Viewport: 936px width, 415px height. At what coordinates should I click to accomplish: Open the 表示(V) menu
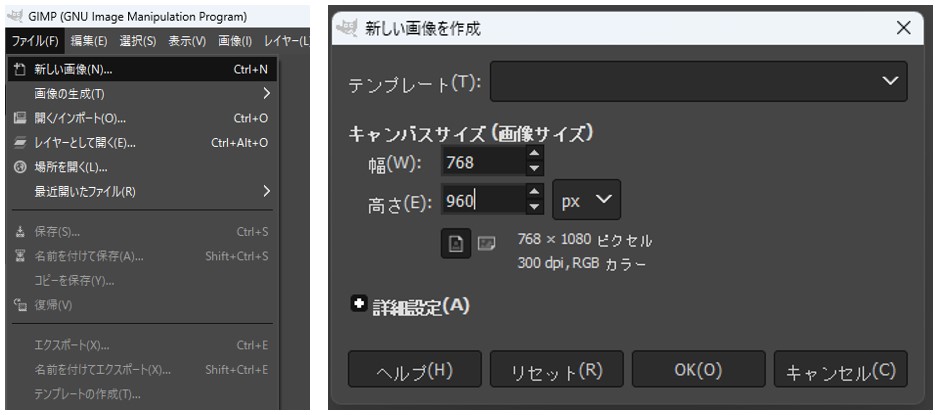pyautogui.click(x=187, y=41)
